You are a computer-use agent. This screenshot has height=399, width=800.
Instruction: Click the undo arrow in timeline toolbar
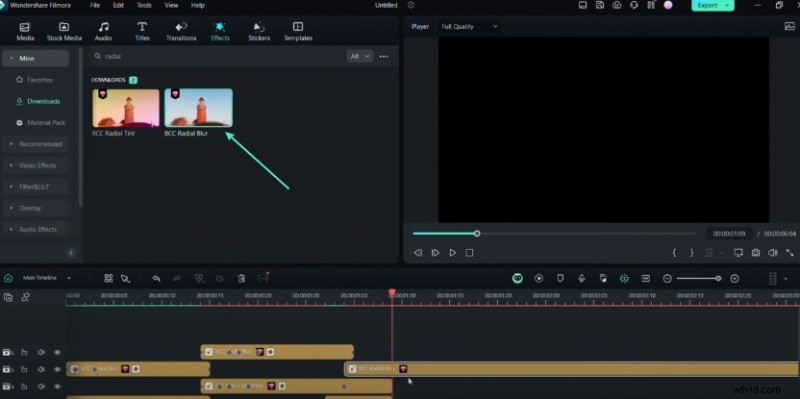157,279
